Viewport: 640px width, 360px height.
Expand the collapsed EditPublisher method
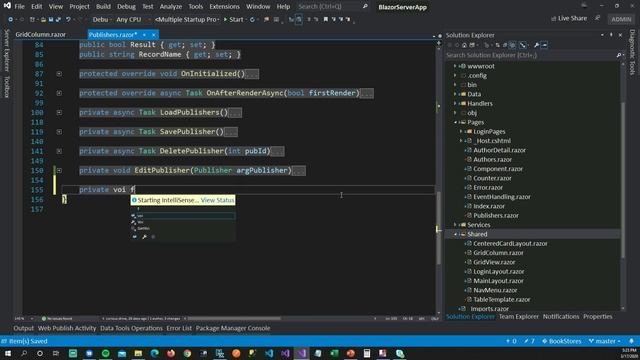click(x=59, y=170)
